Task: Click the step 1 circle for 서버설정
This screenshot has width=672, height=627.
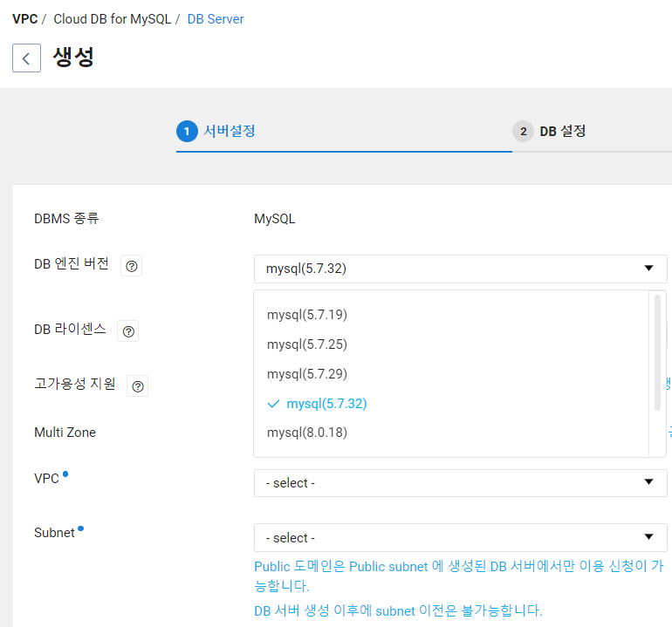Action: tap(187, 131)
